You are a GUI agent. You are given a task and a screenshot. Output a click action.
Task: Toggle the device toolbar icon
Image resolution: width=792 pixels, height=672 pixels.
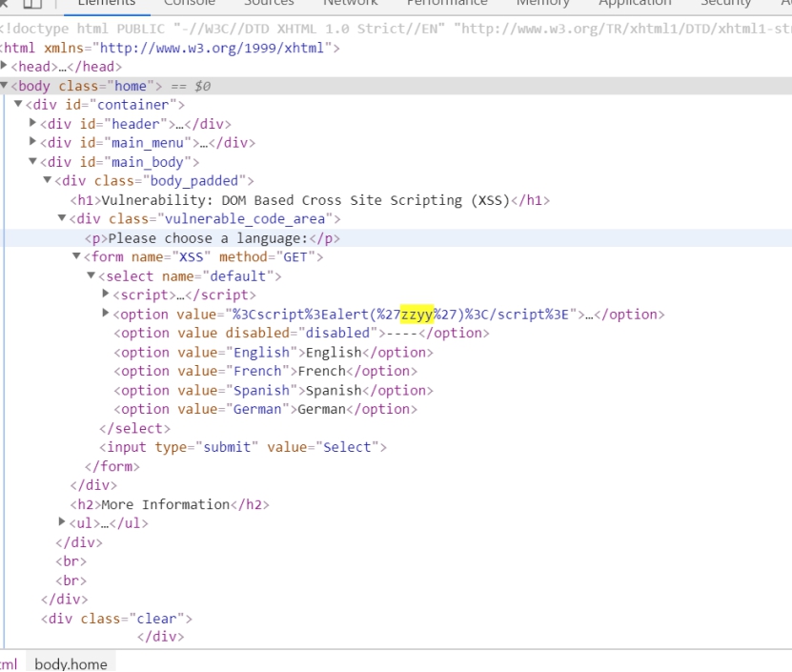point(32,3)
